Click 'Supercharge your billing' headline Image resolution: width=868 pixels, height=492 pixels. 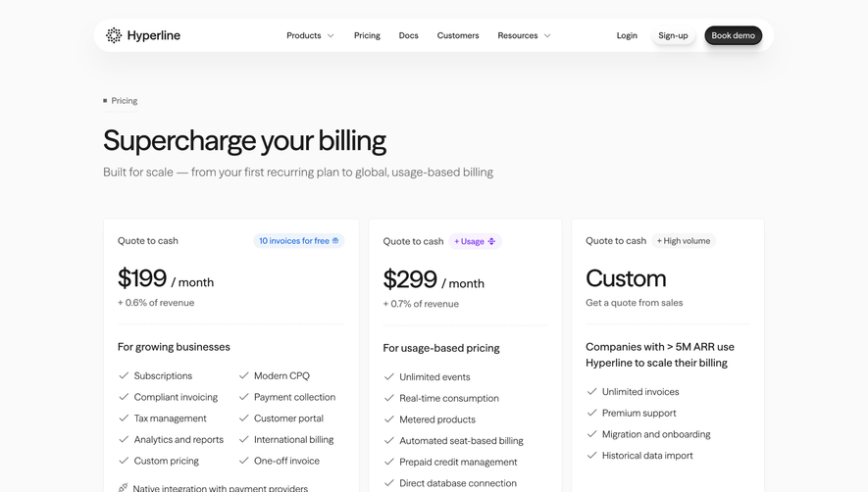[244, 140]
